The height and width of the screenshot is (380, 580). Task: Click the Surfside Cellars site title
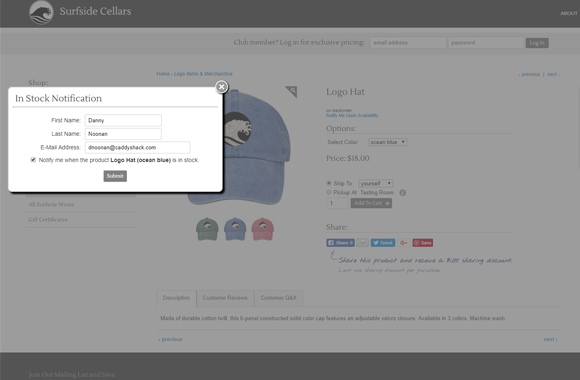tap(95, 11)
